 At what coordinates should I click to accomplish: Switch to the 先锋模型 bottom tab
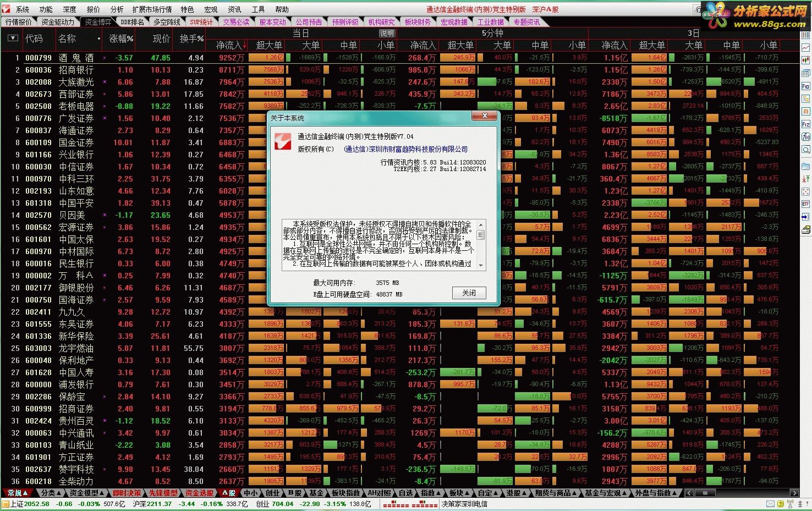(x=163, y=493)
